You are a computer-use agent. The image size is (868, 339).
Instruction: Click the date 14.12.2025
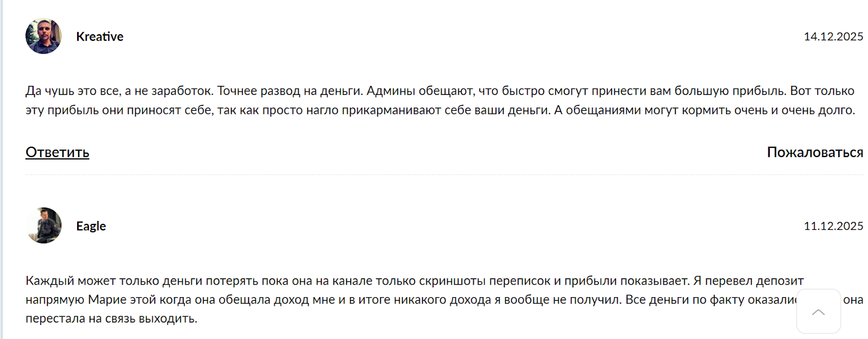point(833,36)
